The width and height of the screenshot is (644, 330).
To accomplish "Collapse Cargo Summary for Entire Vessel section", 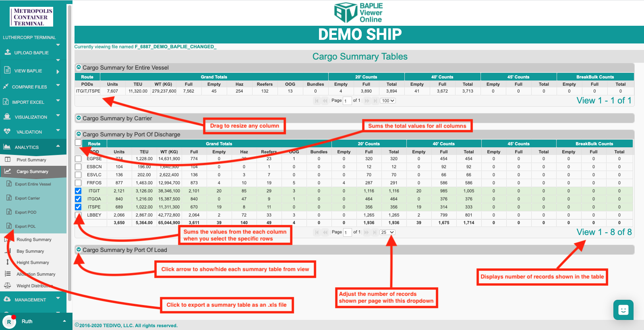I will [x=79, y=67].
